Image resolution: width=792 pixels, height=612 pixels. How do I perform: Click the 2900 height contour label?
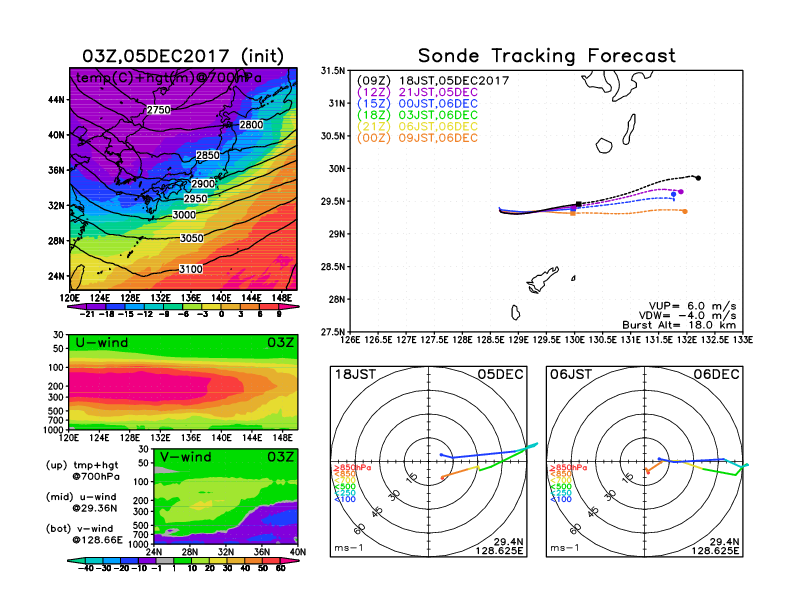[203, 185]
